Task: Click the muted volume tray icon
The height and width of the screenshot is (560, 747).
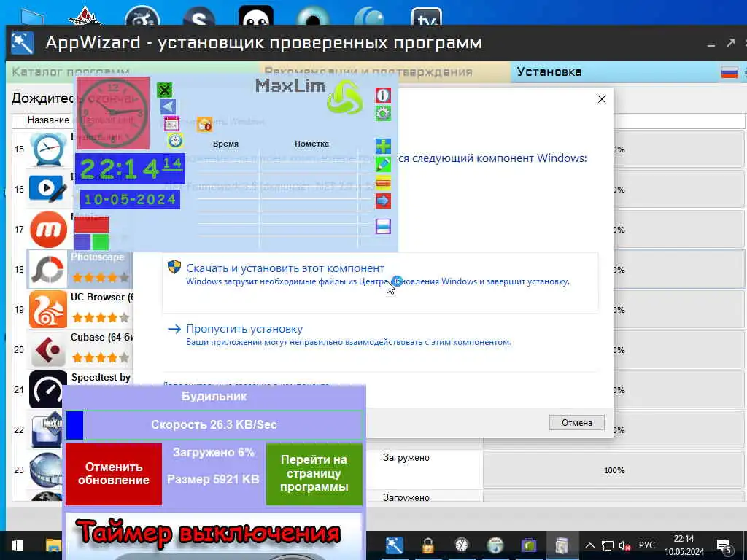Action: pos(624,545)
